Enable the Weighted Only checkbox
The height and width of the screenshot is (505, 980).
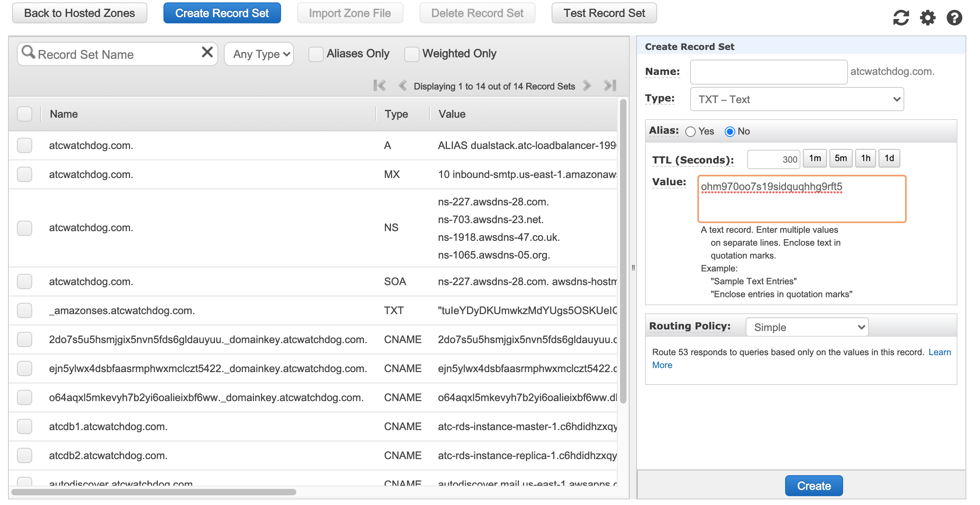click(x=411, y=54)
